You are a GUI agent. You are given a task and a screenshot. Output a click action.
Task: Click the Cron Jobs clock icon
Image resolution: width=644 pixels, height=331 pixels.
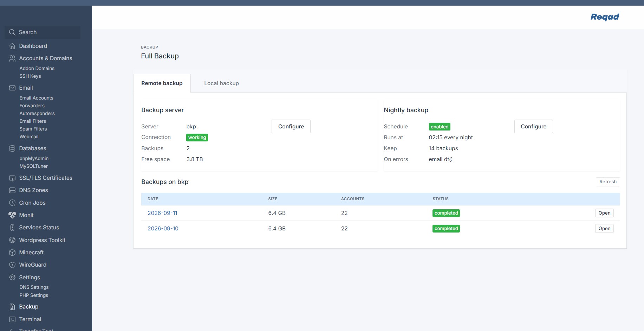click(x=12, y=203)
